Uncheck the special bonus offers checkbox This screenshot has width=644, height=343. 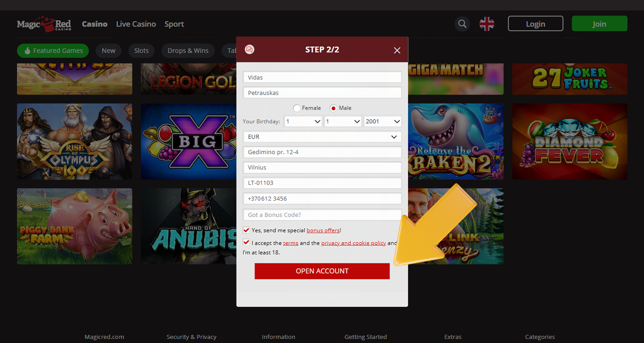coord(246,230)
